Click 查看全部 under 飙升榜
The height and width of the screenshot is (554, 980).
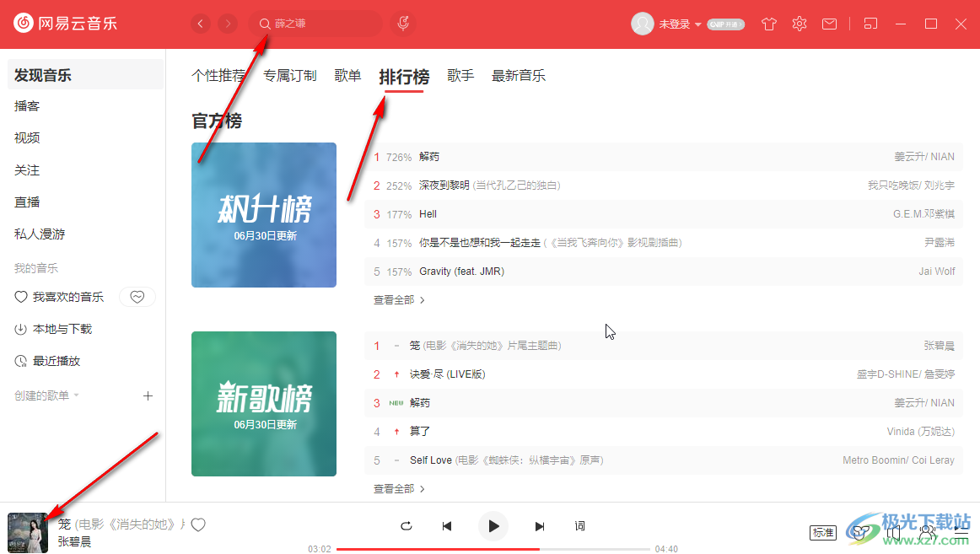[x=399, y=300]
